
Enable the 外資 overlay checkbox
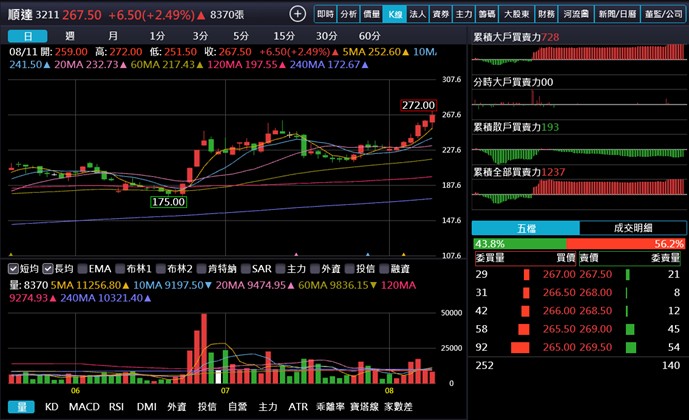315,268
